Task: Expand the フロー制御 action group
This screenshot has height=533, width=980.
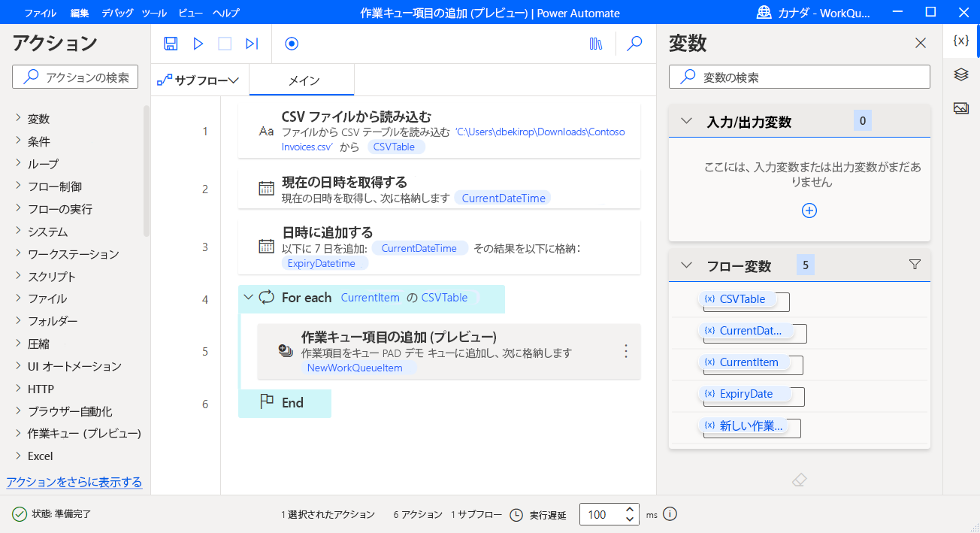Action: click(18, 186)
